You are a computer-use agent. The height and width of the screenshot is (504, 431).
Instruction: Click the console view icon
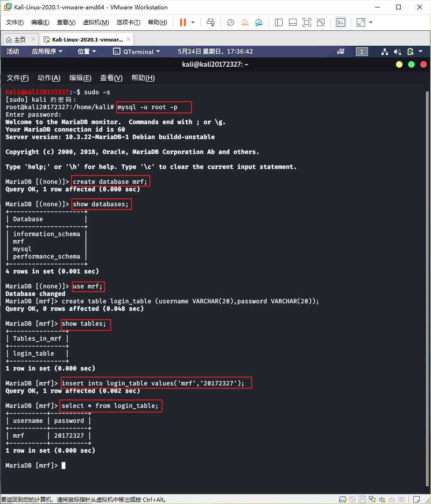pos(340,22)
